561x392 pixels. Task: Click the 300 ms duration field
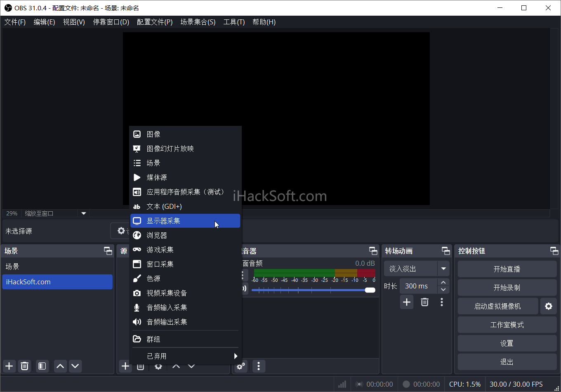click(419, 286)
